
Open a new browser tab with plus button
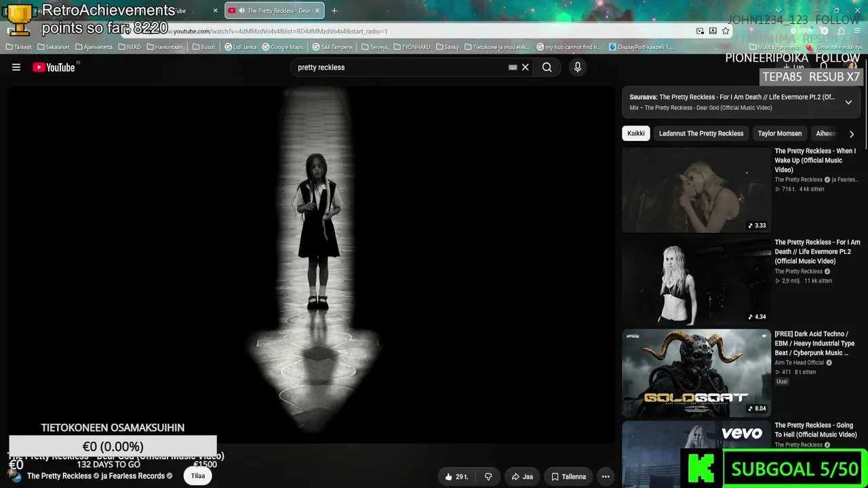(334, 11)
